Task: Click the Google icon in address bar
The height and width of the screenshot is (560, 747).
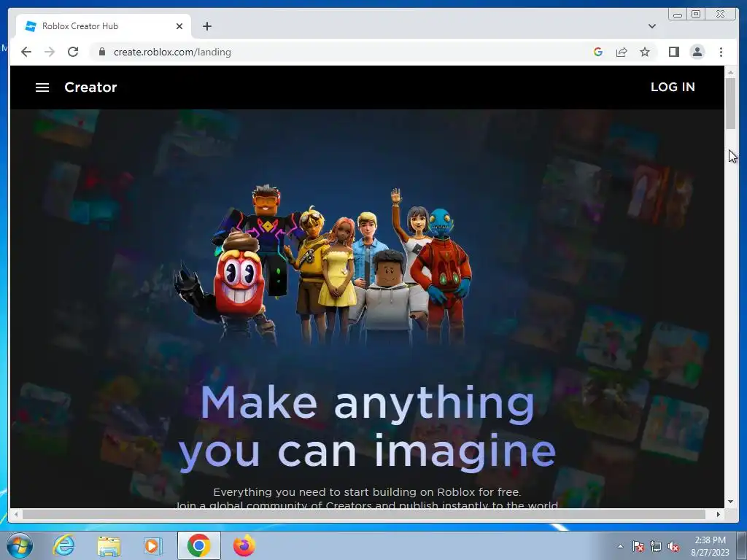Action: pyautogui.click(x=598, y=52)
